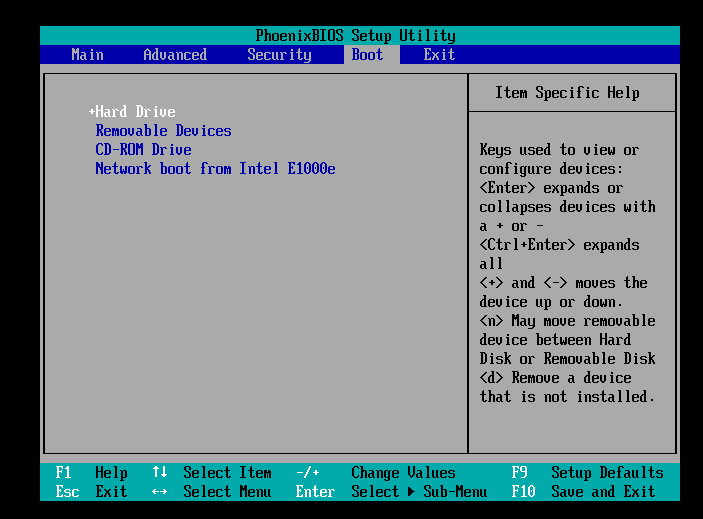Click the Select Item label
Image resolution: width=703 pixels, height=519 pixels.
click(x=227, y=472)
